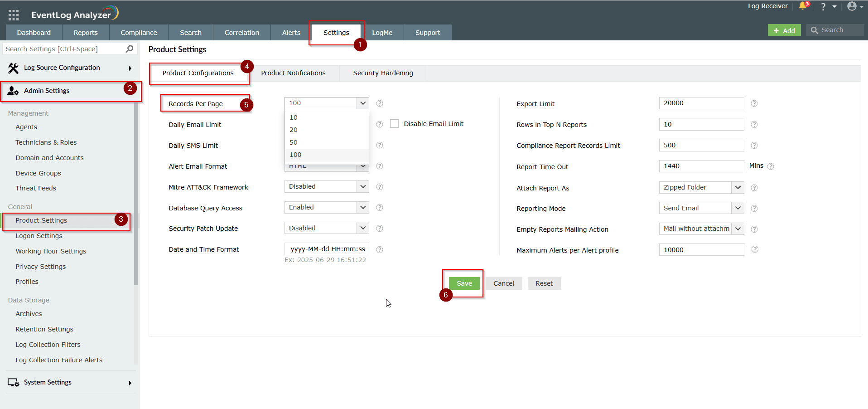Show help for Records Per Page

click(380, 103)
